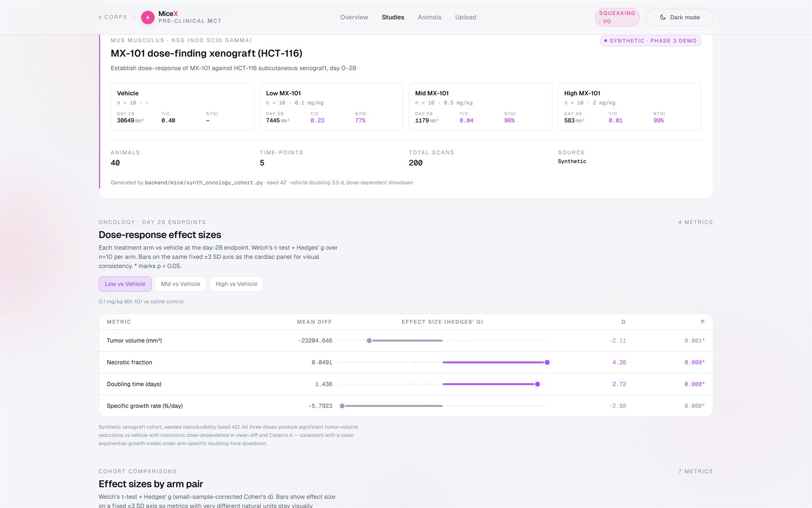Click the Effect sizes by arm pair heading
The height and width of the screenshot is (508, 812).
(151, 484)
